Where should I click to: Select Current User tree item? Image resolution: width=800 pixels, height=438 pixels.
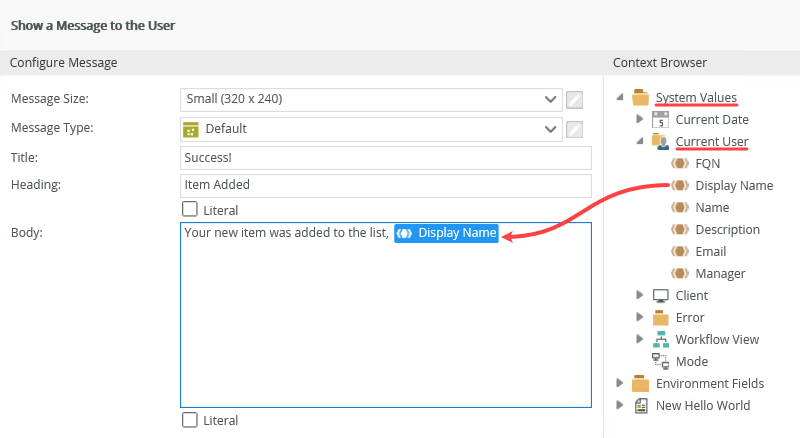[x=712, y=141]
